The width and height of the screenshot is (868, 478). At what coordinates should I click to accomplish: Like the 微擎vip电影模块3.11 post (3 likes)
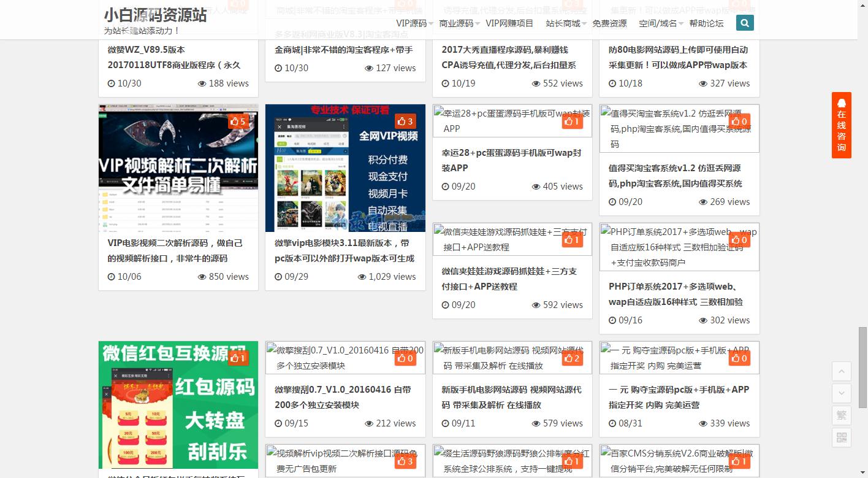[405, 121]
